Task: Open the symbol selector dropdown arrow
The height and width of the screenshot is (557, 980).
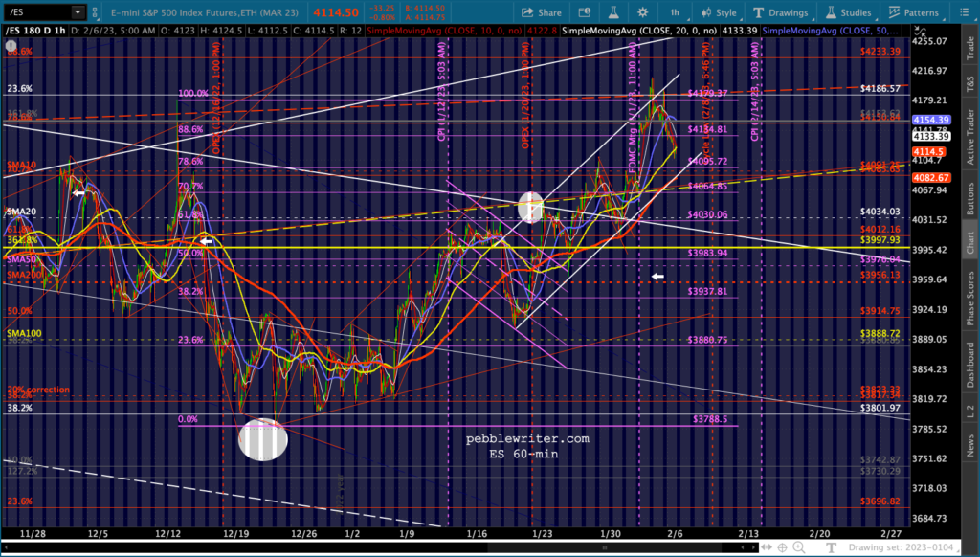Action: tap(78, 12)
